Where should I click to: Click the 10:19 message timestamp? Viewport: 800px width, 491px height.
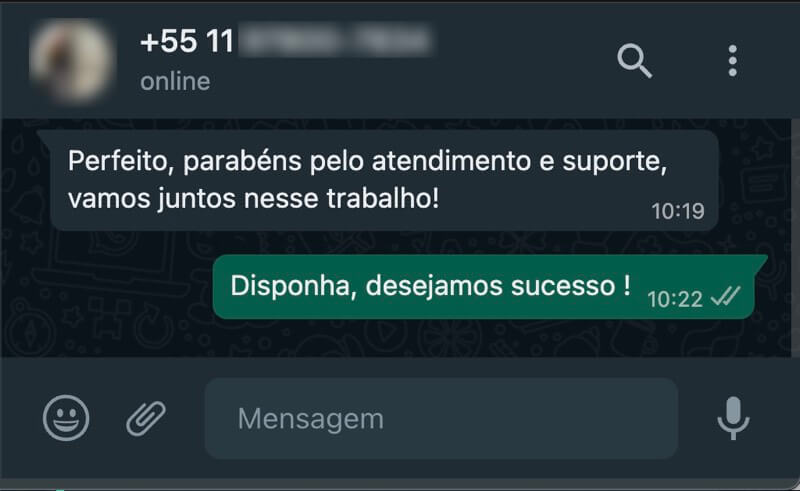(678, 211)
